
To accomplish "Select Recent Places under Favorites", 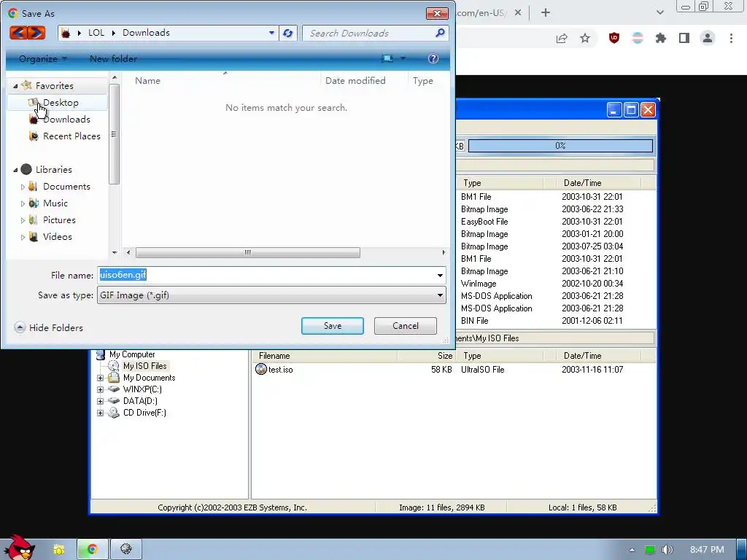I will click(71, 136).
